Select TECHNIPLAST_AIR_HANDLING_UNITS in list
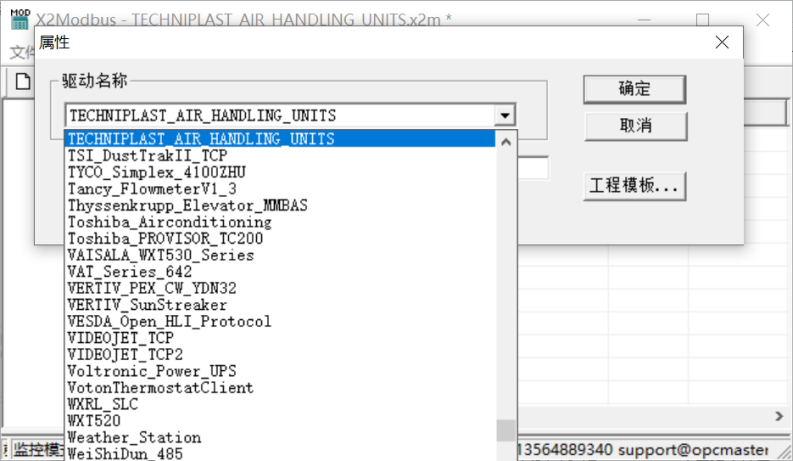The width and height of the screenshot is (793, 461). [x=281, y=139]
